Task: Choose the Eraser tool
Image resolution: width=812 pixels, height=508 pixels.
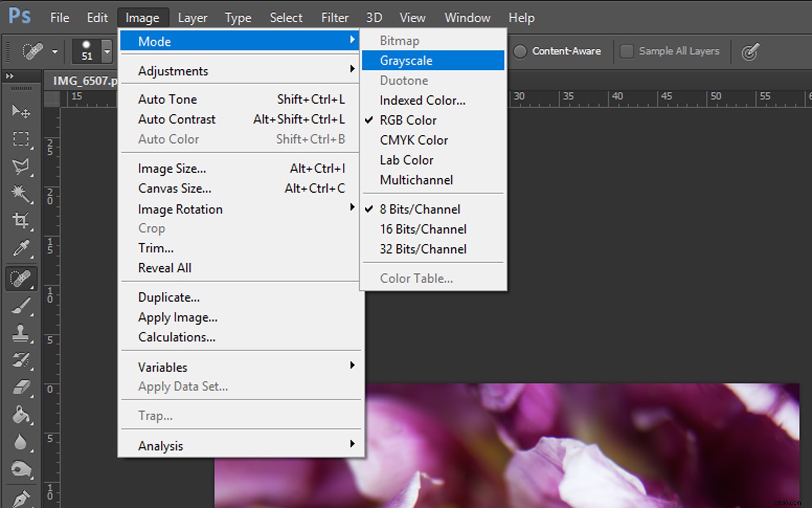Action: click(x=21, y=386)
